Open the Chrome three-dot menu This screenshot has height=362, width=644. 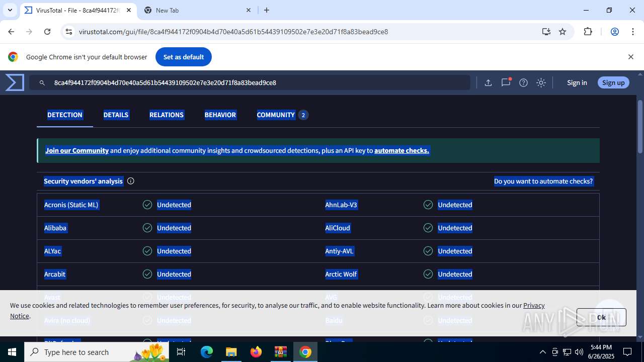(x=633, y=32)
